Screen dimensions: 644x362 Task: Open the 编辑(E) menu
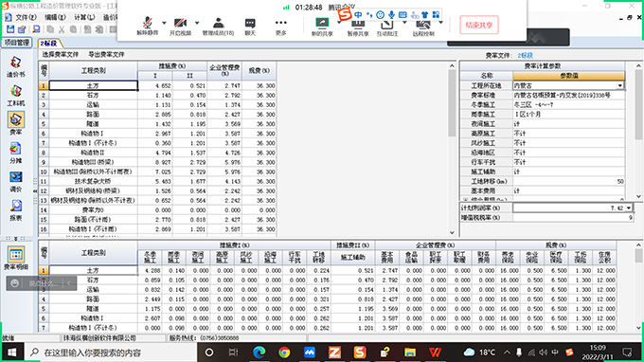pyautogui.click(x=55, y=17)
